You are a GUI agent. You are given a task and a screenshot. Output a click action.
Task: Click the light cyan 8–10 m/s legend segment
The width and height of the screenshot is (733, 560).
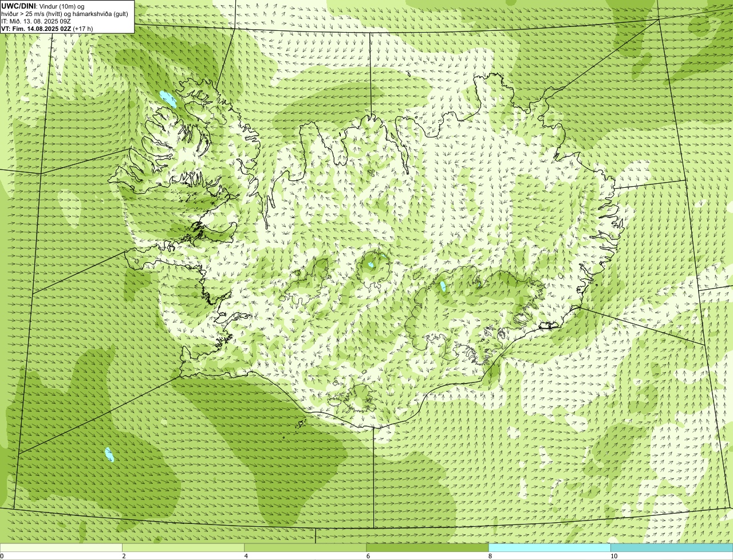[x=549, y=547]
